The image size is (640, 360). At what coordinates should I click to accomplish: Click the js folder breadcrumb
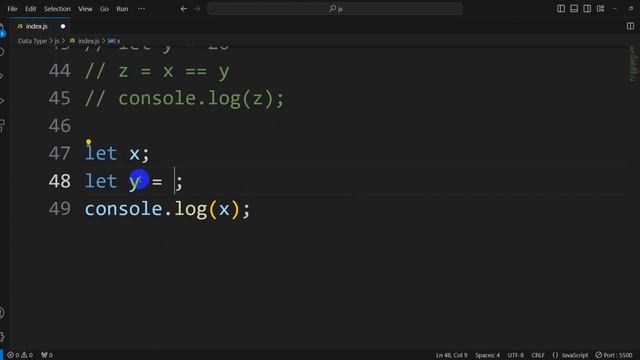[57, 41]
